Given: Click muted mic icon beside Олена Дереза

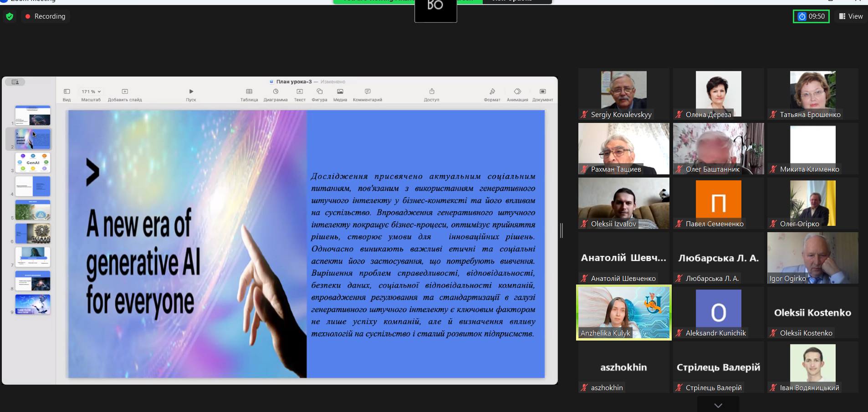Looking at the screenshot, I should tap(679, 115).
